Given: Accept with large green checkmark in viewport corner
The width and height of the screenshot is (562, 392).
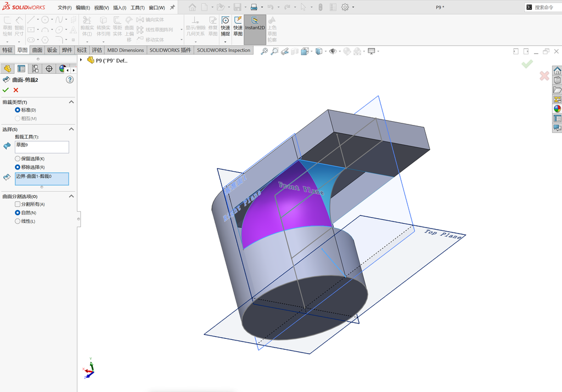Looking at the screenshot, I should [x=527, y=64].
